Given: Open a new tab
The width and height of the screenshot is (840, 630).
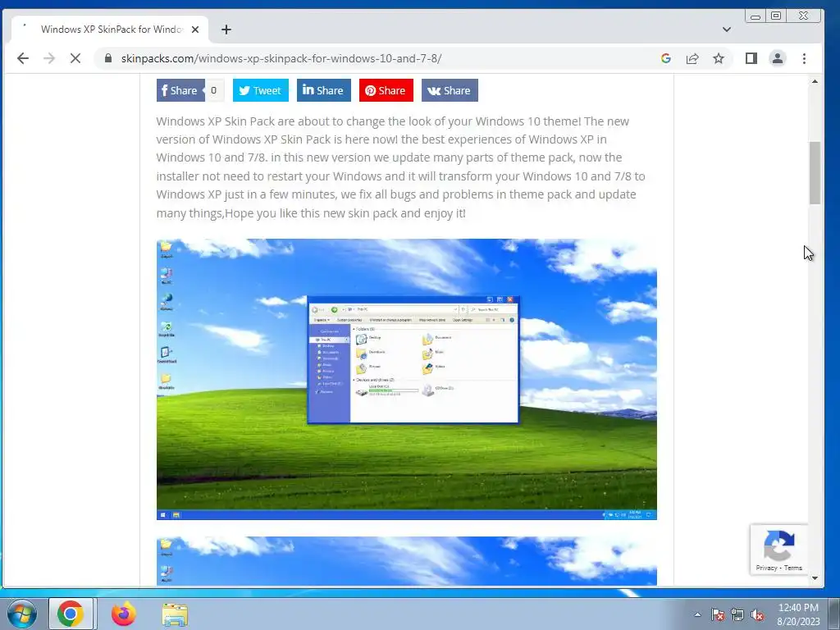Looking at the screenshot, I should 226,30.
